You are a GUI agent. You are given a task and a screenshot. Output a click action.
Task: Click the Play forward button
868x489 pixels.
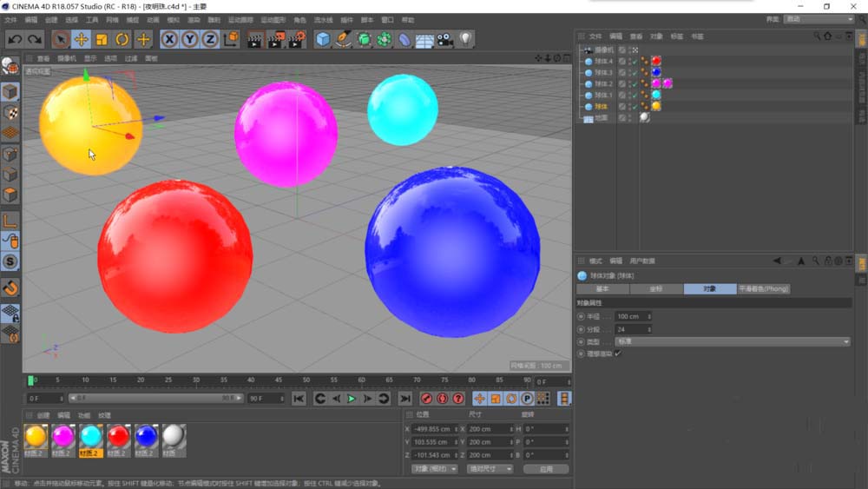tap(352, 398)
